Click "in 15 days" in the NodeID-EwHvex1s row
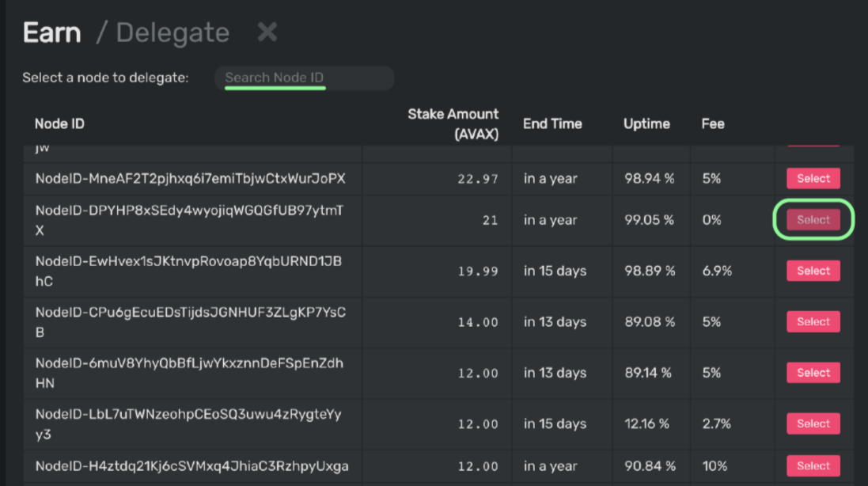Screen dimensions: 868x486 pyautogui.click(x=555, y=271)
